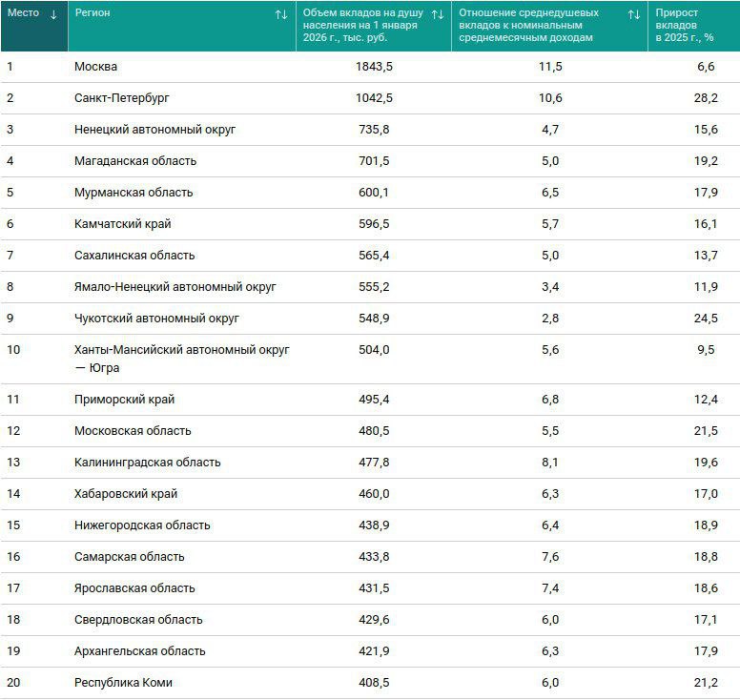Select the 28,2 growth value for Санкт-Петербург
This screenshot has width=740, height=700.
tap(705, 98)
